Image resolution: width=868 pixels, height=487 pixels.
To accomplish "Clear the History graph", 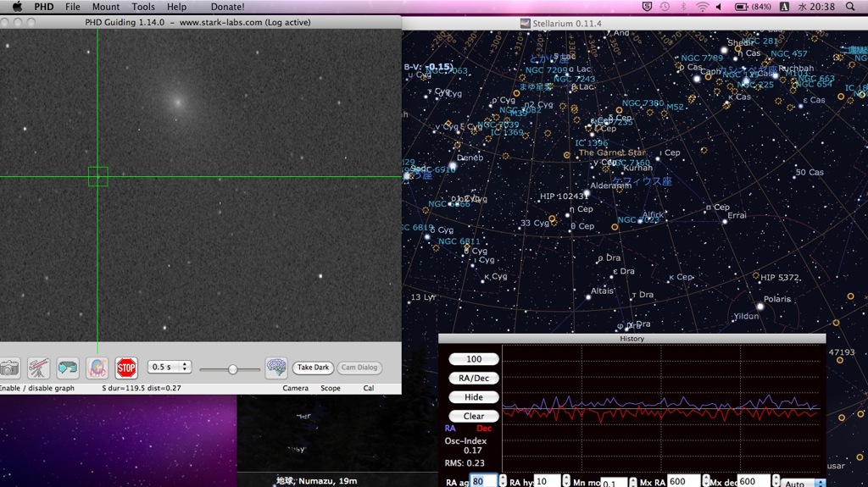I will pyautogui.click(x=474, y=416).
